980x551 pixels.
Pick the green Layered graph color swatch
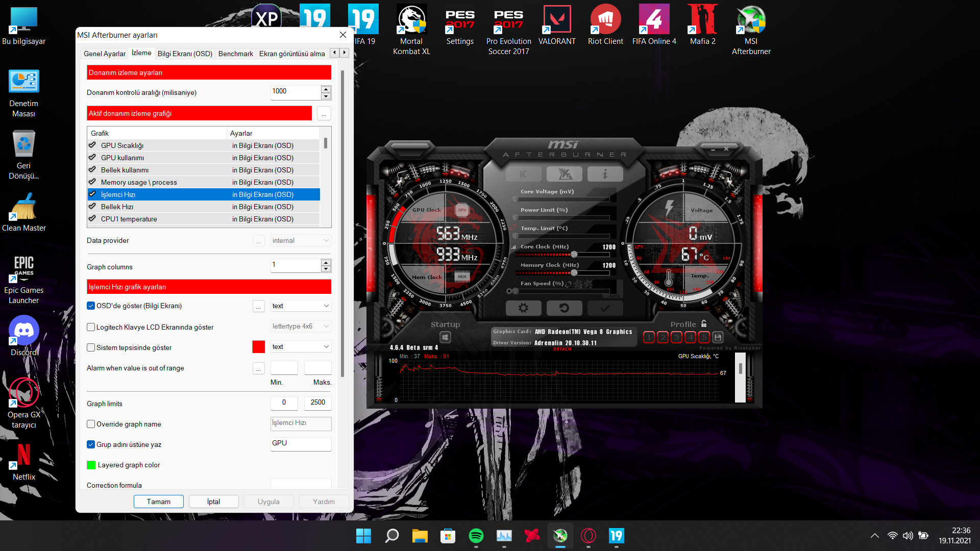click(91, 465)
